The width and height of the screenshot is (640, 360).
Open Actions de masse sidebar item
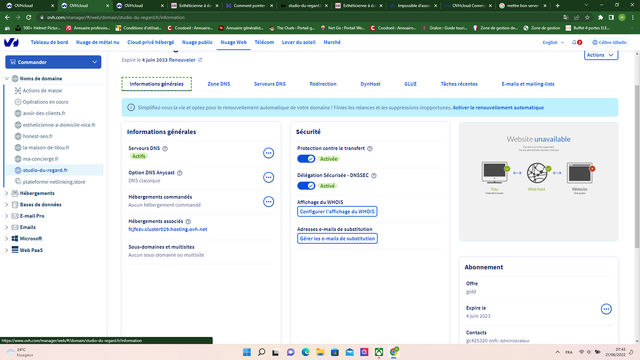click(42, 91)
